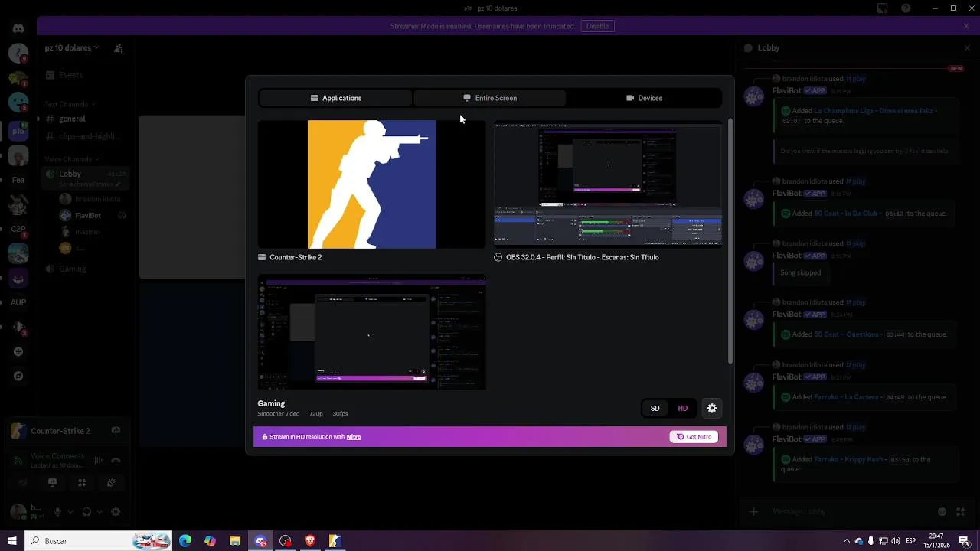Open the AUP server icon

[x=18, y=302]
